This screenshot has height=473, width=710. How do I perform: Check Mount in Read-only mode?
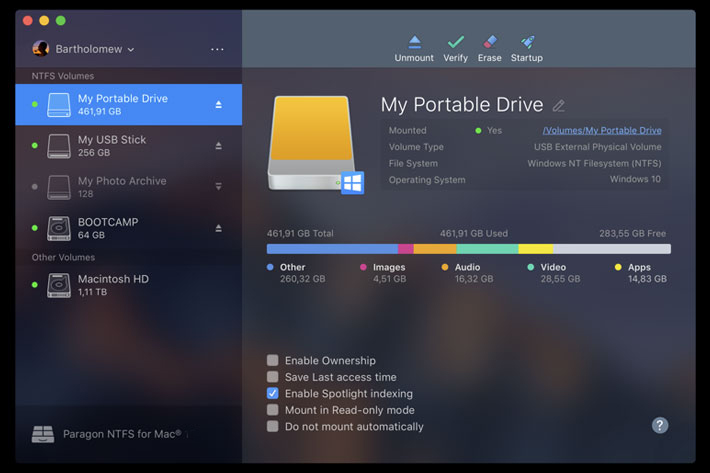point(273,410)
